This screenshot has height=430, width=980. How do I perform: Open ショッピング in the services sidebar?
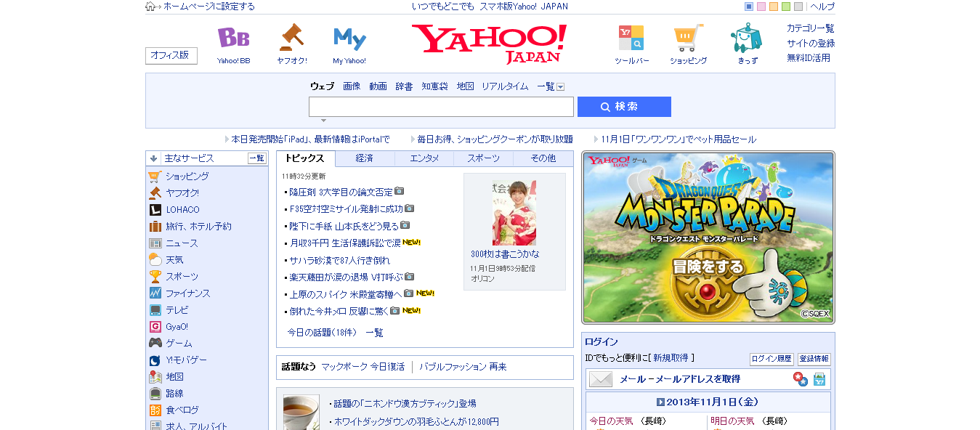click(187, 176)
